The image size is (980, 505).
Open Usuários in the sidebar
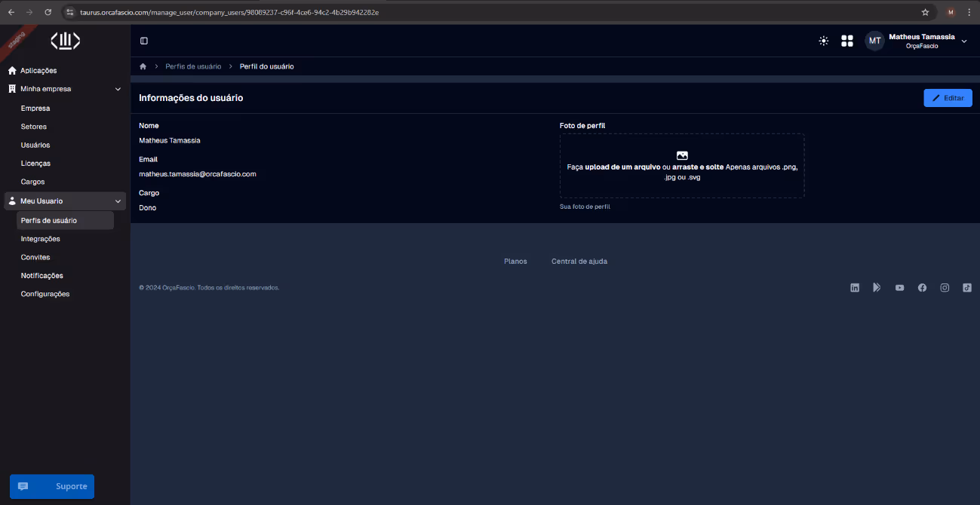(35, 145)
